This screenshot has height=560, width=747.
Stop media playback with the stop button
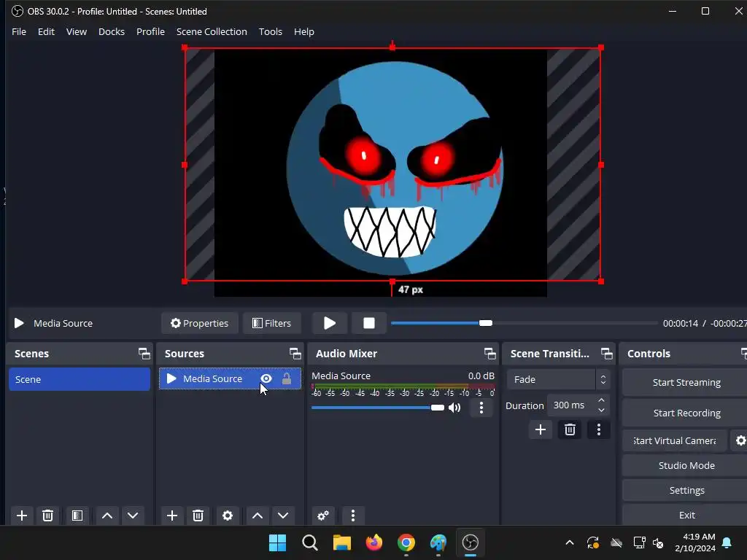[368, 323]
